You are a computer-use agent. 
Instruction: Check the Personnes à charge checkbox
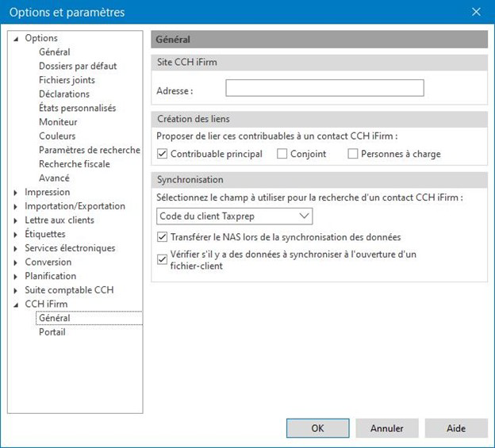click(x=352, y=154)
